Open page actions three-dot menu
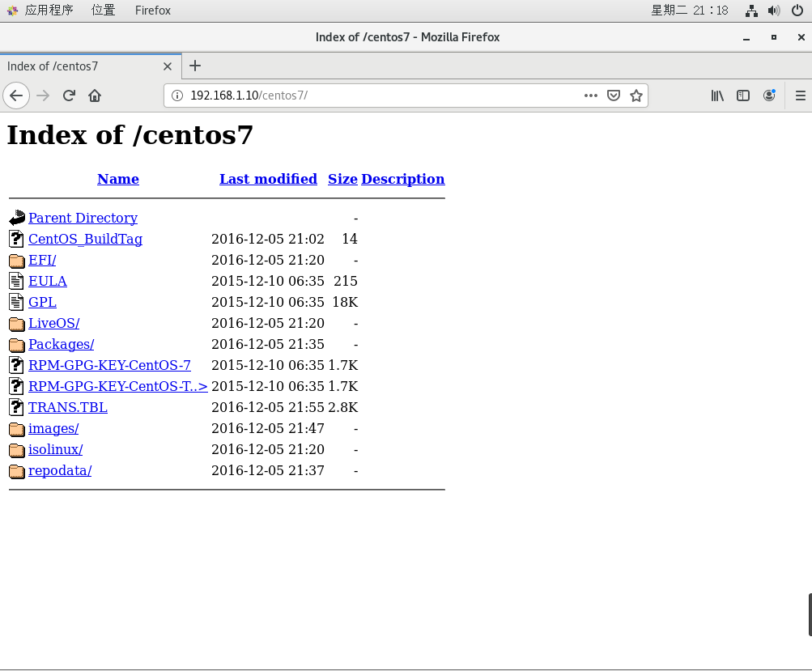 click(590, 96)
